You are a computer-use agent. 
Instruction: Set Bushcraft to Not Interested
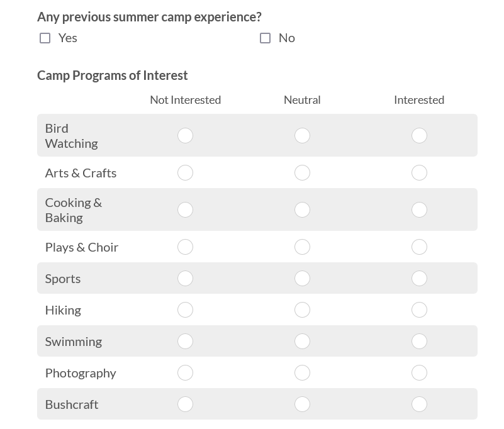185,404
